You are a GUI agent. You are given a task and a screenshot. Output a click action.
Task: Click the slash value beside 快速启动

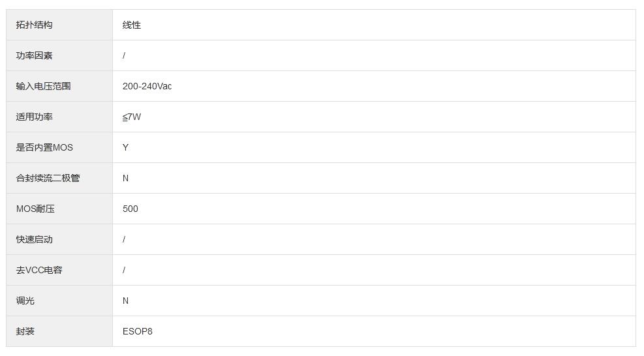(x=124, y=239)
